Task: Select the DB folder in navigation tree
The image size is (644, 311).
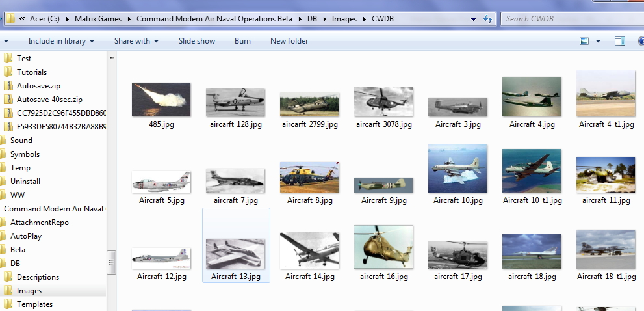Action: (x=15, y=264)
